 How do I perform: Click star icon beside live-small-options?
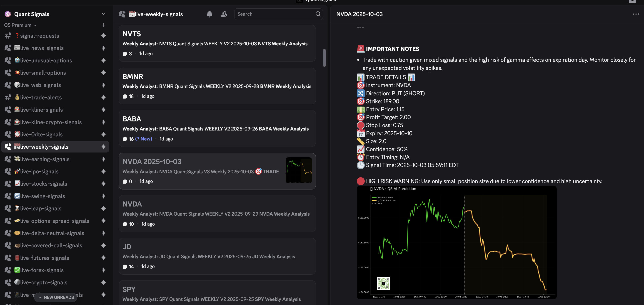103,73
